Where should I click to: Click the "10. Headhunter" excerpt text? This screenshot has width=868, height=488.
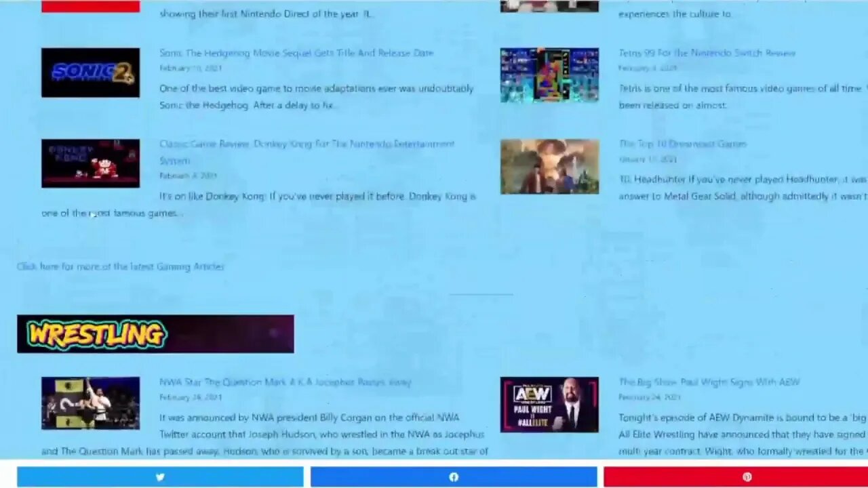743,187
